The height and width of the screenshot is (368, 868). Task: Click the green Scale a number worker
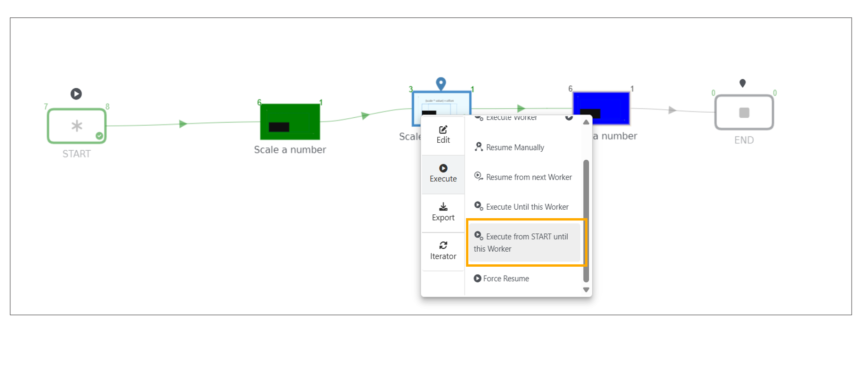tap(290, 122)
